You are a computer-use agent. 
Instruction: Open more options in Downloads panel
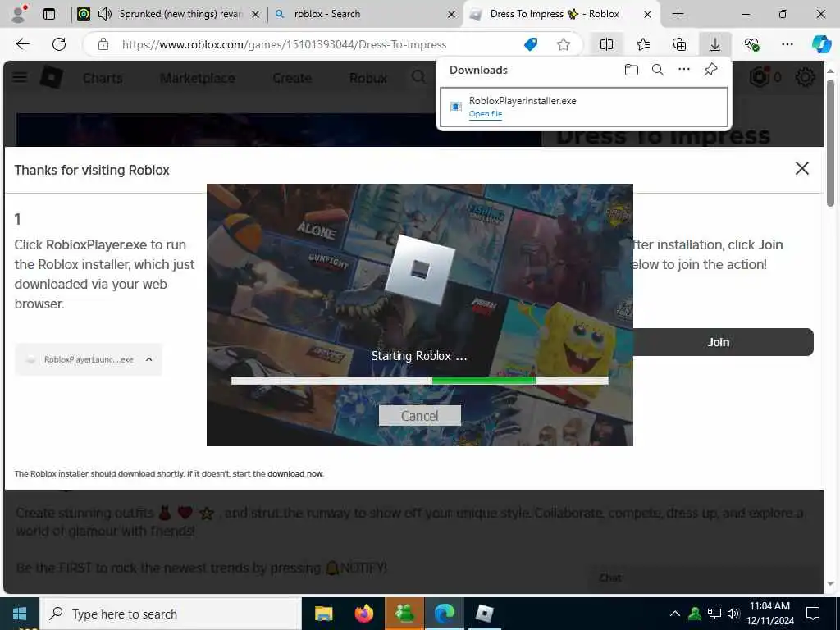[684, 70]
